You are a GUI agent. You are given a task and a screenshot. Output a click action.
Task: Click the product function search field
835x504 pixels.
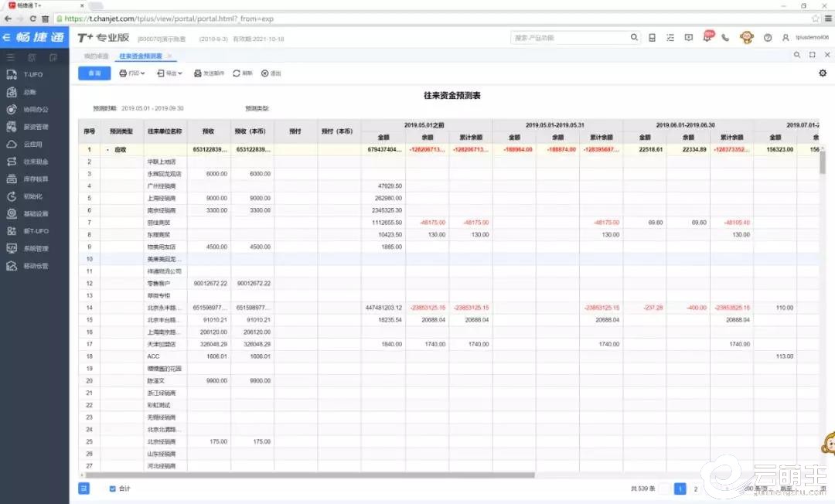[571, 37]
